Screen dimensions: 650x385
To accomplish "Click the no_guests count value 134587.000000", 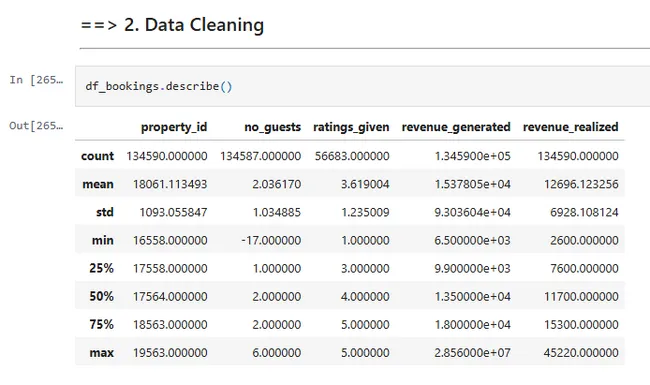I will 261,156.
